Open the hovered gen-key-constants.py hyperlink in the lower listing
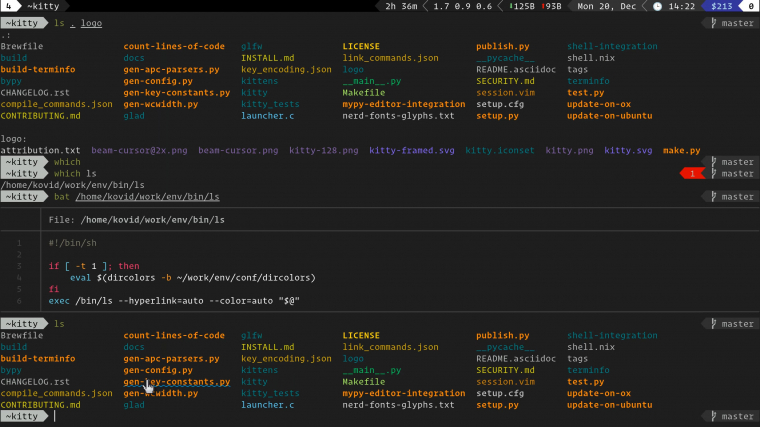 coord(176,382)
